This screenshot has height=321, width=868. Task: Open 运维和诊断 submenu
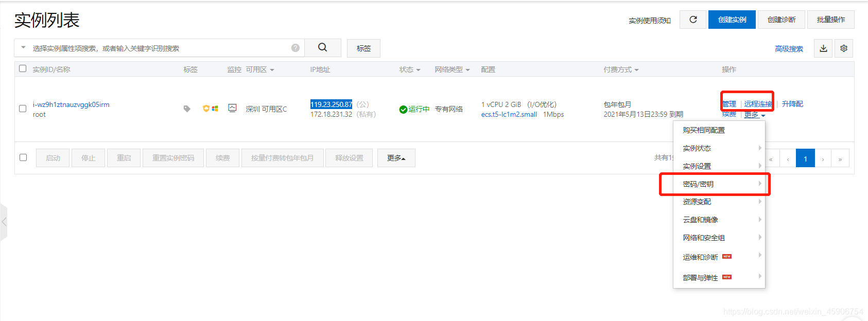click(719, 257)
